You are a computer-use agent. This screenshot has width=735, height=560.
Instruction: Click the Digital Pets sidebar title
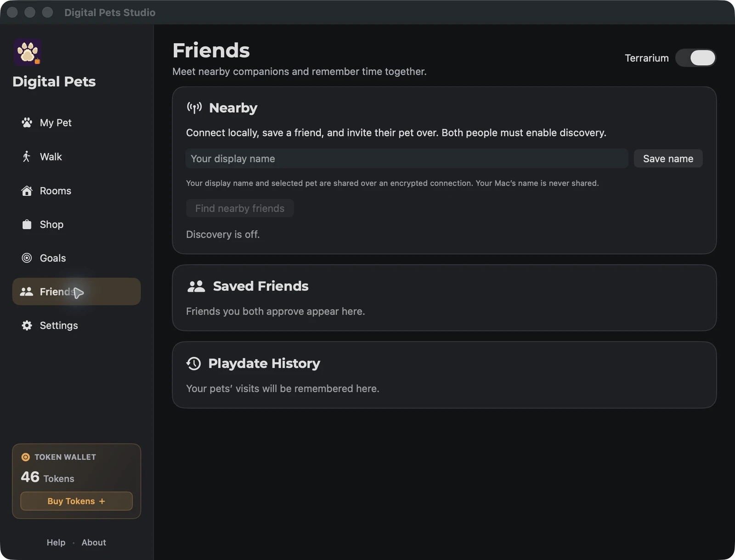pyautogui.click(x=54, y=82)
